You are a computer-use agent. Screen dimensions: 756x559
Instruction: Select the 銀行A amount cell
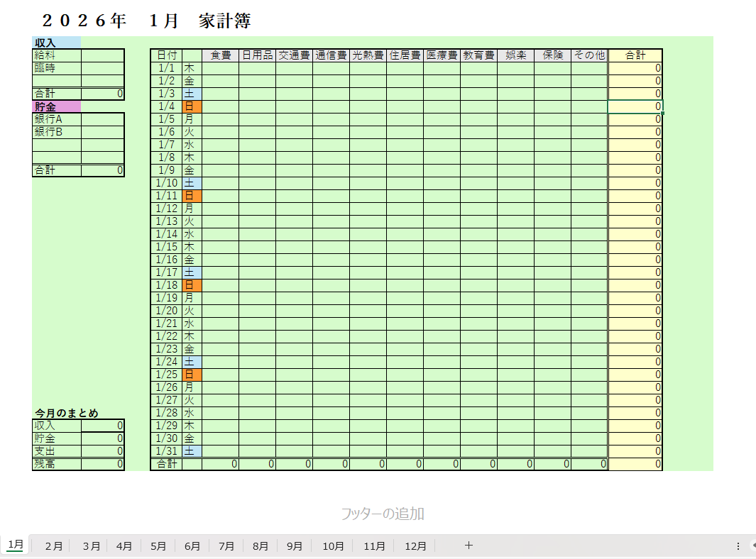coord(103,119)
